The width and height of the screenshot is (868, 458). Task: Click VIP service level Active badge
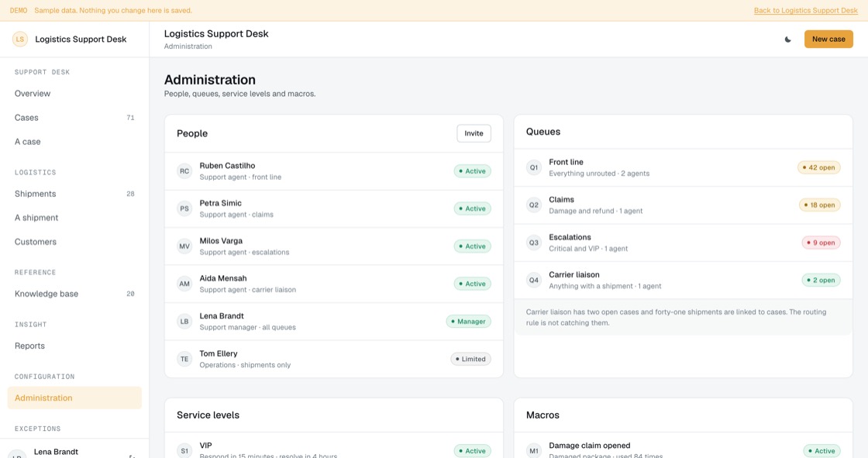click(472, 451)
